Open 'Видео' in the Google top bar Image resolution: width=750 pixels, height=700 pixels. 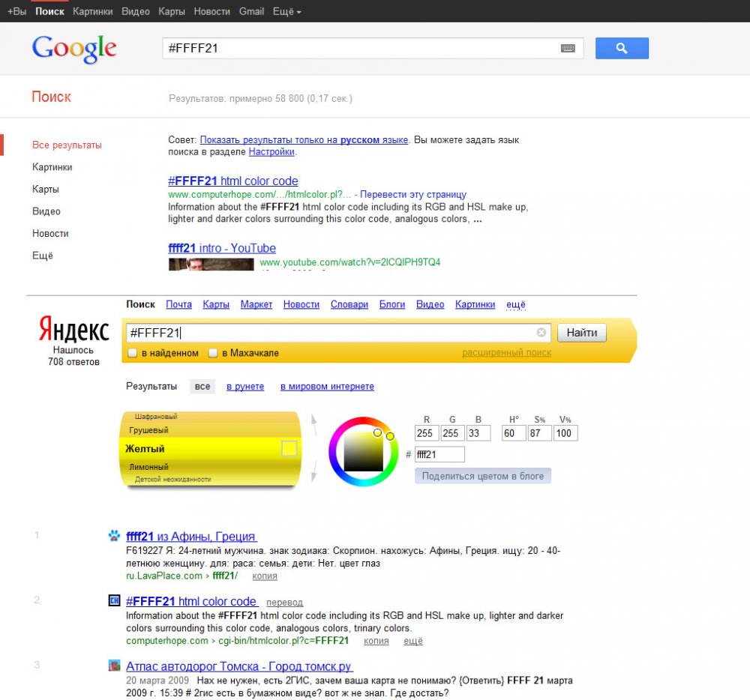[x=135, y=11]
